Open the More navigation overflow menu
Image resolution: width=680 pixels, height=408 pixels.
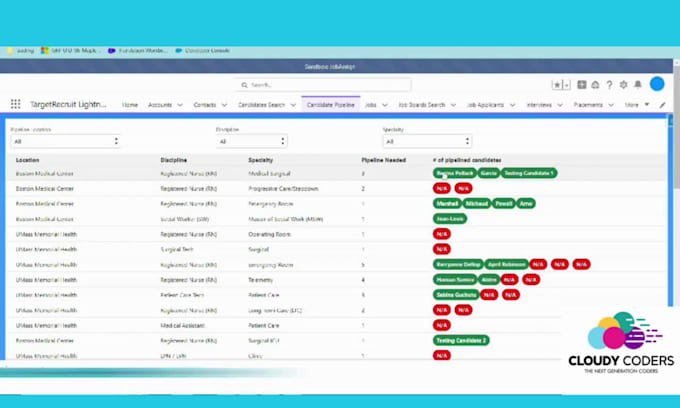[x=637, y=105]
